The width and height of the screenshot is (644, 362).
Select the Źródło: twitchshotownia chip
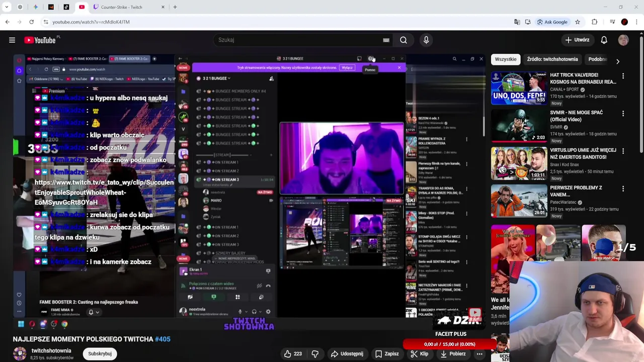552,59
